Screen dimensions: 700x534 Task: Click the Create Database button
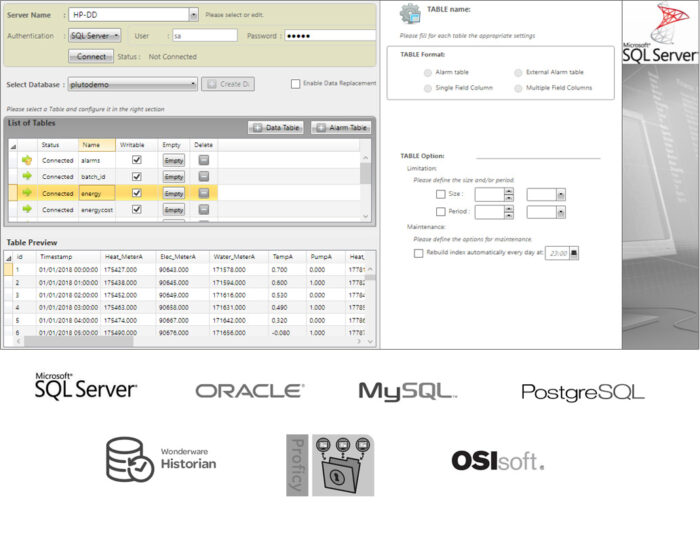(x=228, y=84)
